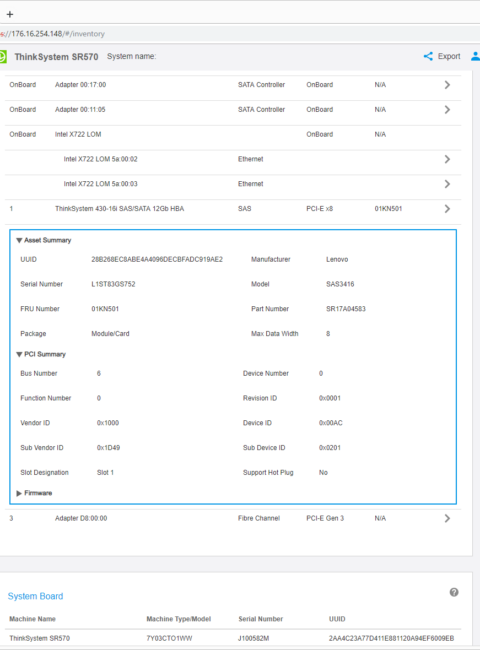This screenshot has height=650, width=480.
Task: Click Device ID value 0x00AC
Action: (330, 423)
